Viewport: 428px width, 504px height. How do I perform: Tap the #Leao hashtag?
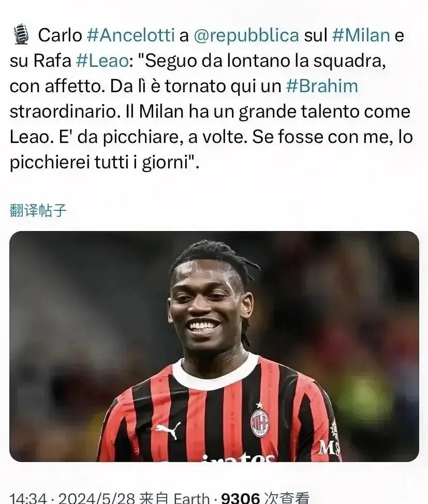click(x=102, y=61)
